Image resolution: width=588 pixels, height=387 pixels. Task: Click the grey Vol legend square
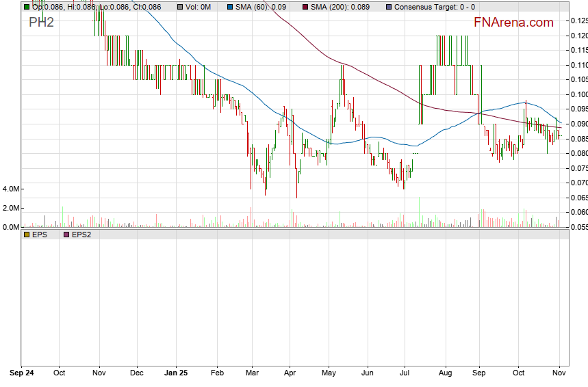180,7
